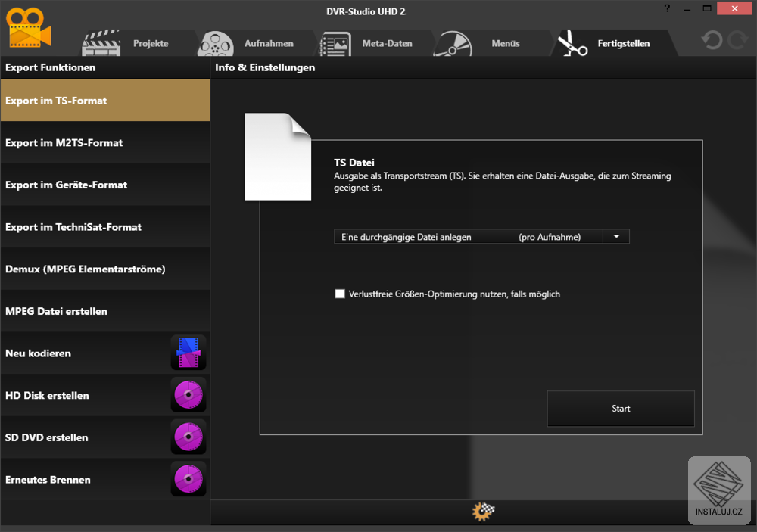Click the Start button
Viewport: 757px width, 532px height.
click(x=621, y=409)
